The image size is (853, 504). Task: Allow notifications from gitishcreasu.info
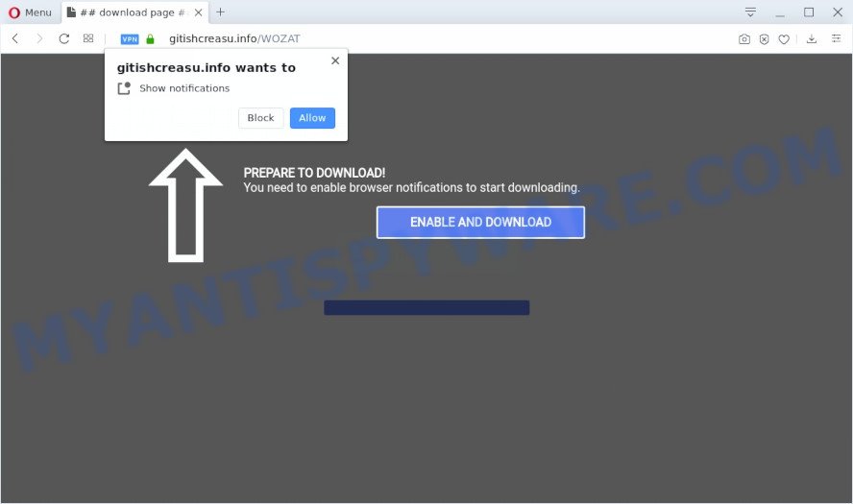(x=312, y=118)
